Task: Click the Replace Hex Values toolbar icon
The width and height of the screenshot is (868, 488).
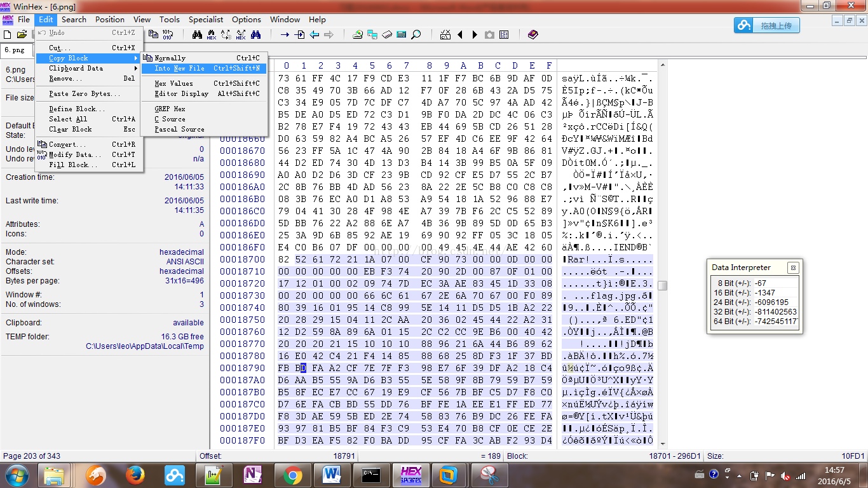Action: pyautogui.click(x=240, y=34)
